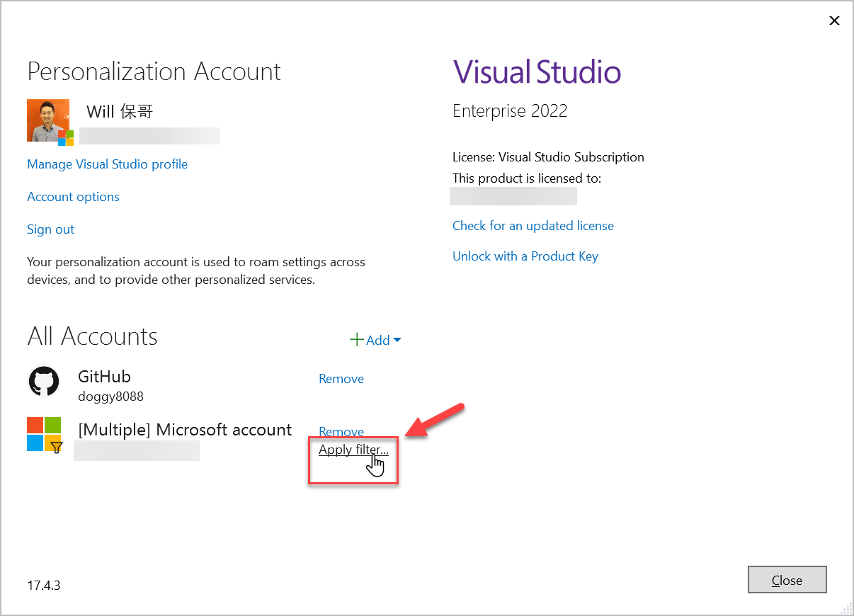Remove the GitHub account doggy8088
Screen dimensions: 854x616
[341, 379]
